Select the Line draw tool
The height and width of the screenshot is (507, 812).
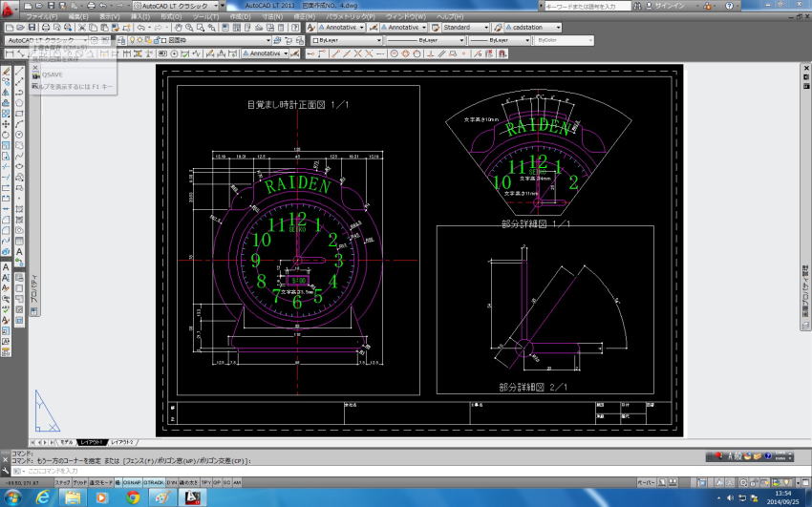point(19,71)
